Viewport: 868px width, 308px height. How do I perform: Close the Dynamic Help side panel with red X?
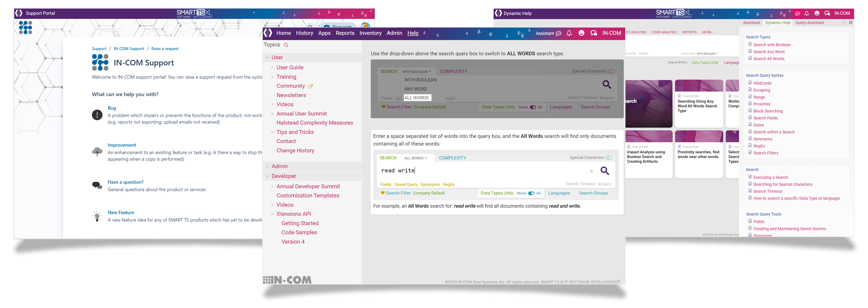pyautogui.click(x=851, y=23)
